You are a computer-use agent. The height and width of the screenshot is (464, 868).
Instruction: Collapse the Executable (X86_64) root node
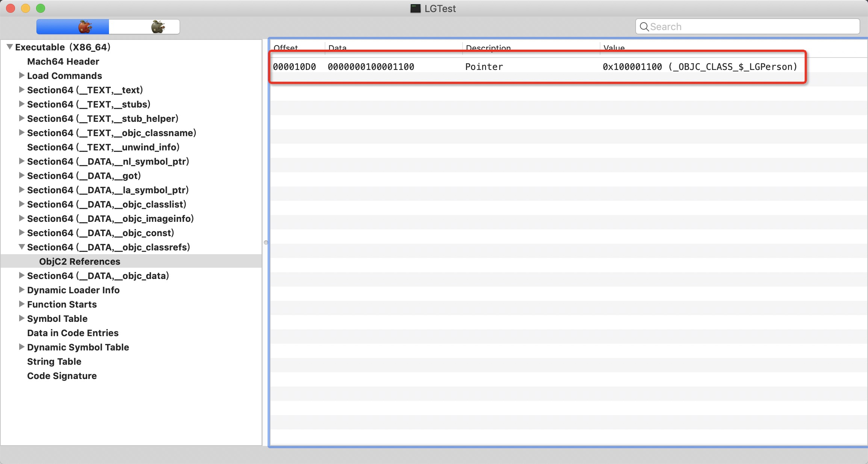(x=10, y=47)
